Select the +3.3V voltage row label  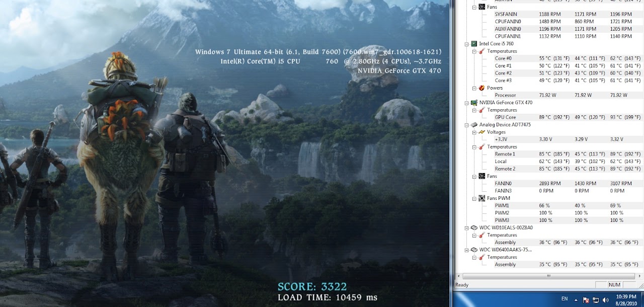click(x=501, y=139)
